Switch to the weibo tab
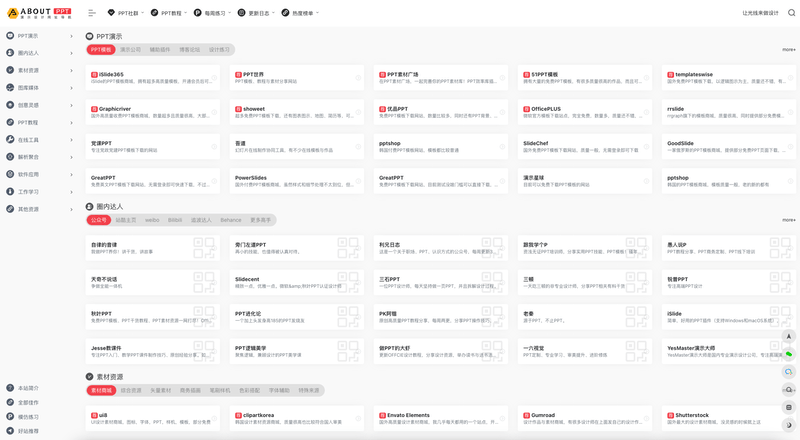800x440 pixels. [x=152, y=220]
